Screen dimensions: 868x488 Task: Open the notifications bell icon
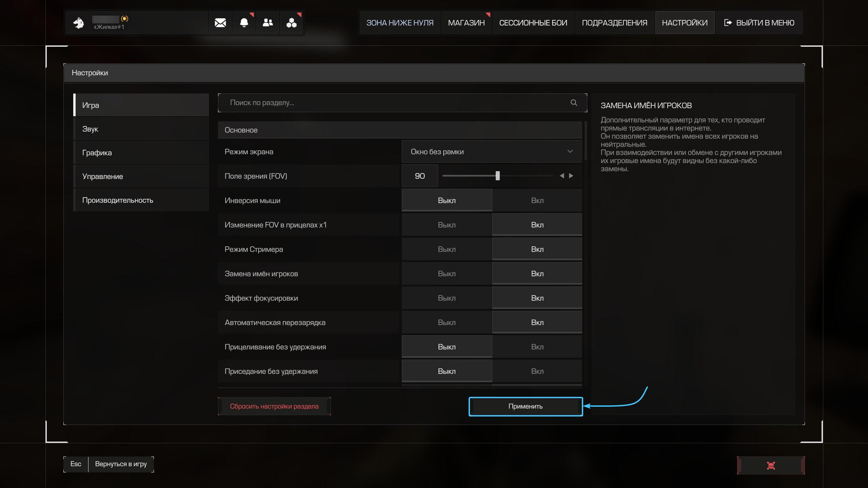tap(244, 23)
